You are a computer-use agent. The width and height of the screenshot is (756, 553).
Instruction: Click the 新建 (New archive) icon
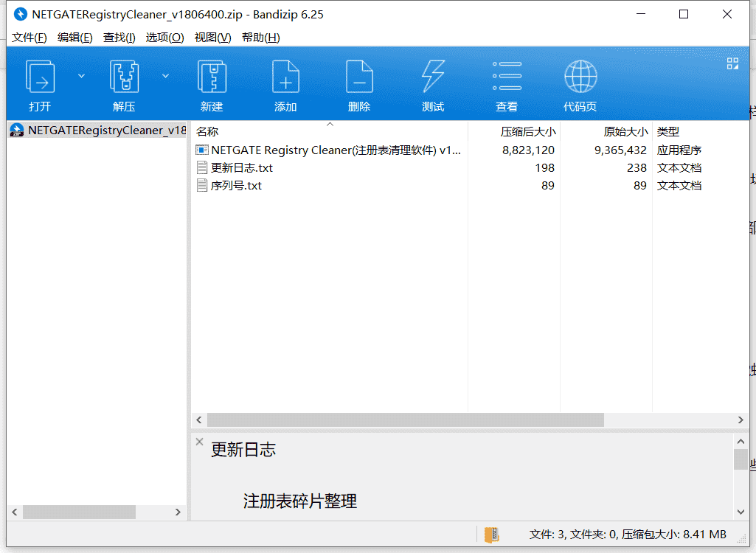tap(212, 76)
